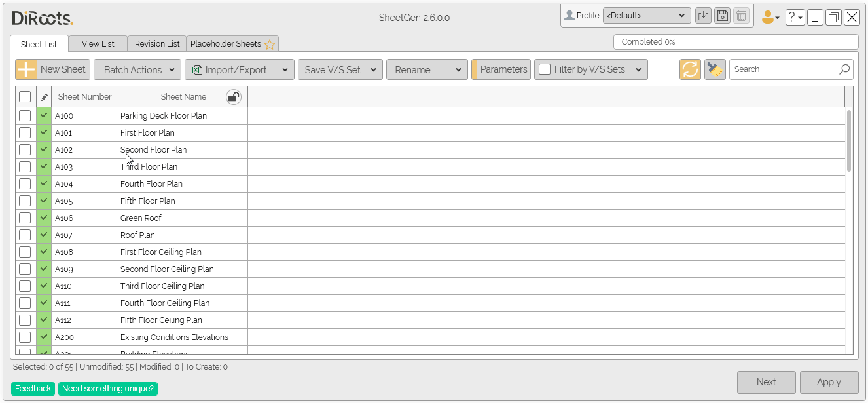
Task: Click the star icon on Placeholder Sheets tab
Action: [x=270, y=44]
